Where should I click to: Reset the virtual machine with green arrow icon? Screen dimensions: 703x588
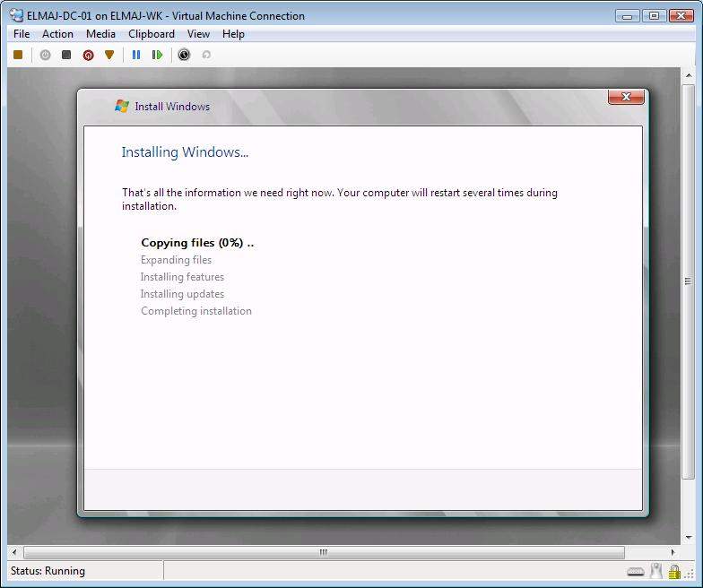coord(158,55)
